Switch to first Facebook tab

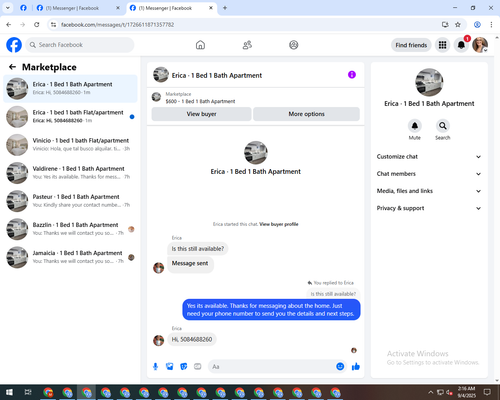tap(23, 8)
